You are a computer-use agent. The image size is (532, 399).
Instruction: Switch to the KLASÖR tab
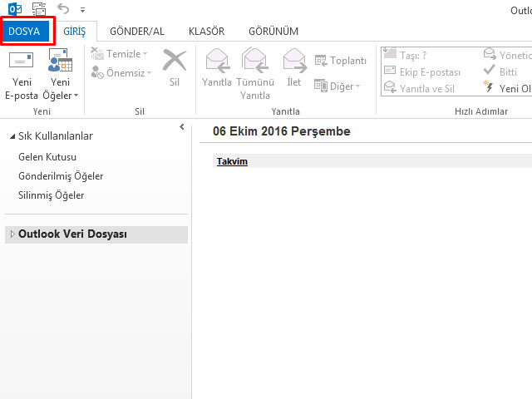(x=206, y=32)
